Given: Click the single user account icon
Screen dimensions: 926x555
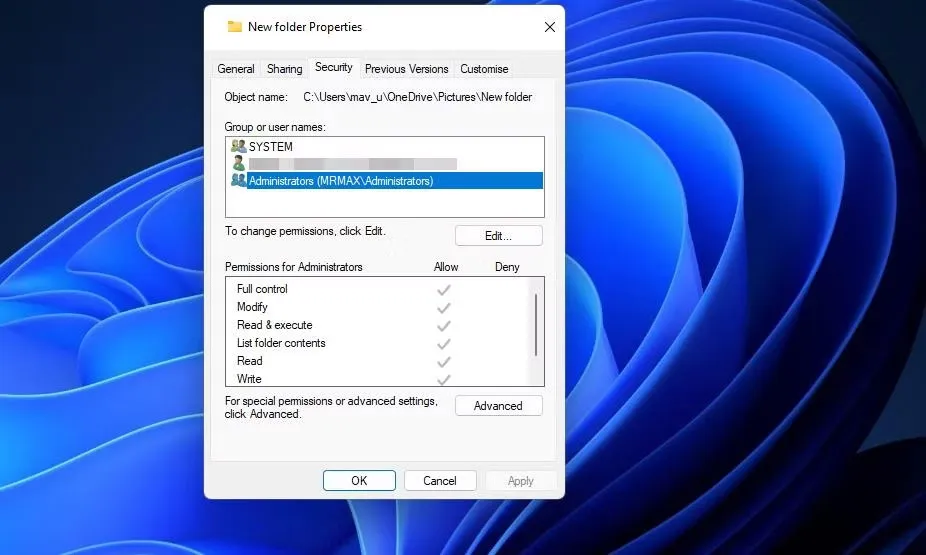Looking at the screenshot, I should point(239,163).
